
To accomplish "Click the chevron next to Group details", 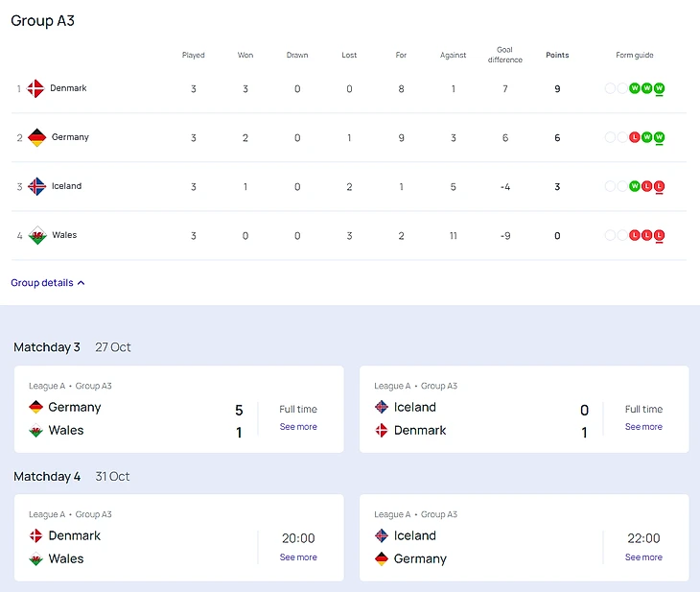I will pyautogui.click(x=81, y=283).
